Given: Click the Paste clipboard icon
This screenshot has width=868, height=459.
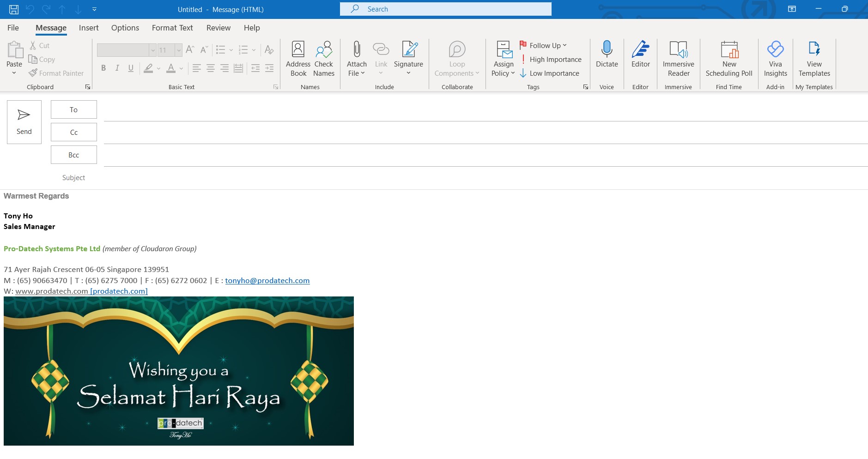Looking at the screenshot, I should 14,50.
